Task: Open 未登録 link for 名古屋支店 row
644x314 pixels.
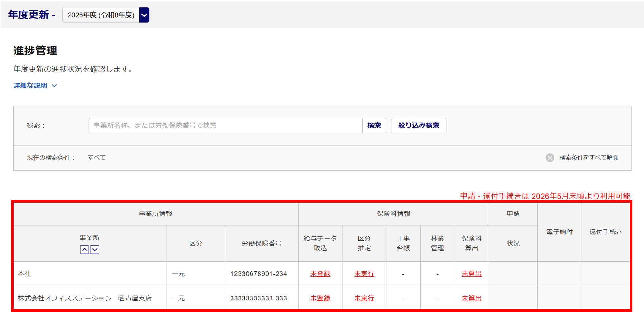Action: 320,299
